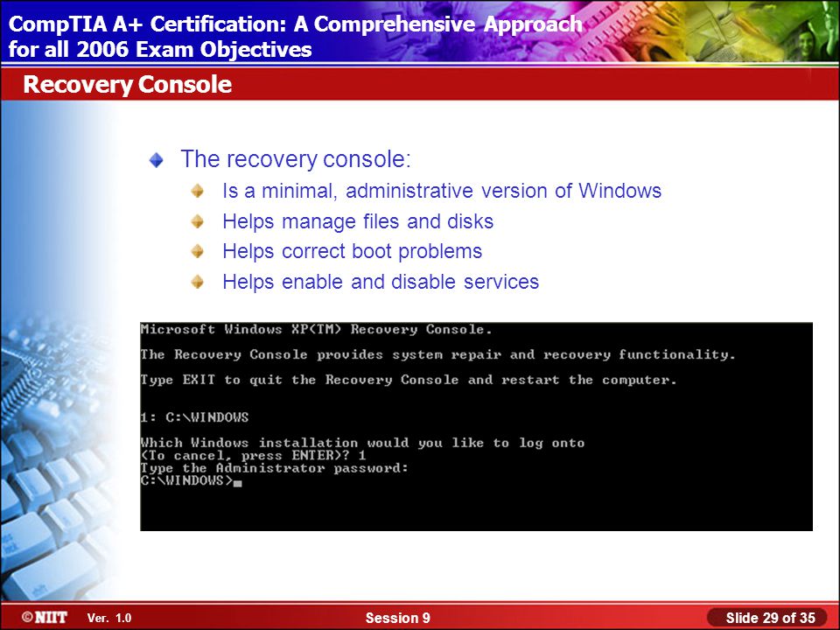Click '(To cancel, press ENTER)? 1' line
The height and width of the screenshot is (630, 840).
254,455
